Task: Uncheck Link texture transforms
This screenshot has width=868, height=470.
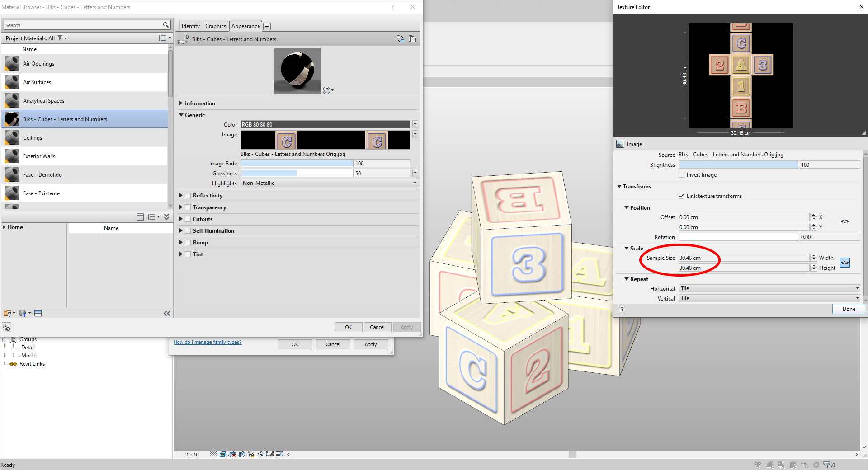Action: click(x=681, y=196)
